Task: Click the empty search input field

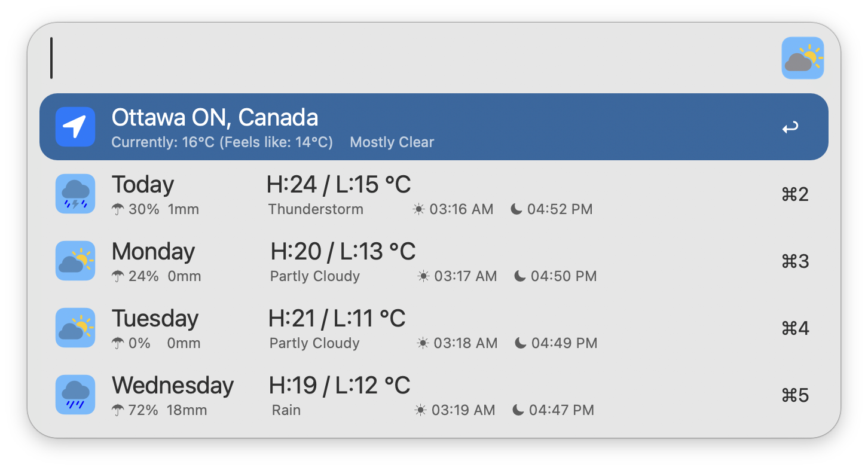Action: coord(407,58)
